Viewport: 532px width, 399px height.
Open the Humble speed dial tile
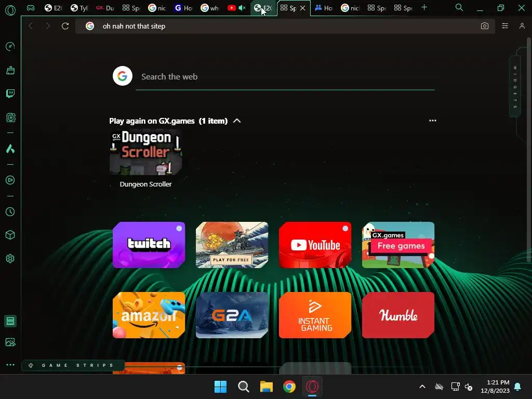click(398, 315)
